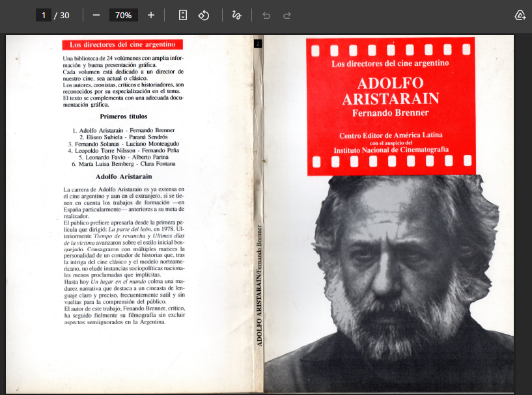Image resolution: width=532 pixels, height=395 pixels.
Task: Click the cover subtitle 'Los directores del cine argentino'
Action: 390,63
